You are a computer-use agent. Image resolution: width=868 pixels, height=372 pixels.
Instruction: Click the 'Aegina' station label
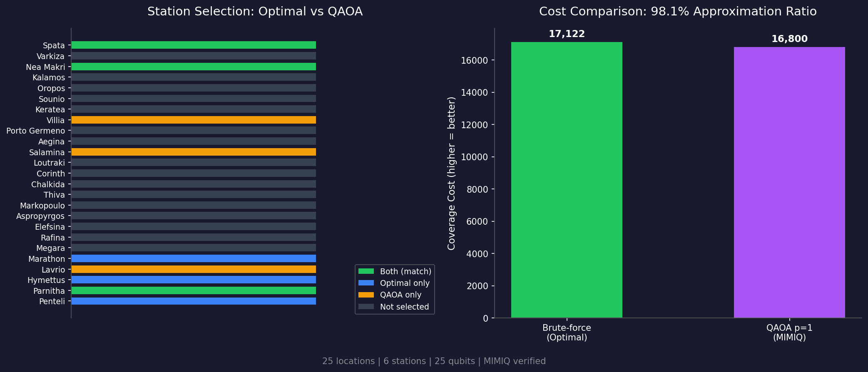(x=52, y=142)
